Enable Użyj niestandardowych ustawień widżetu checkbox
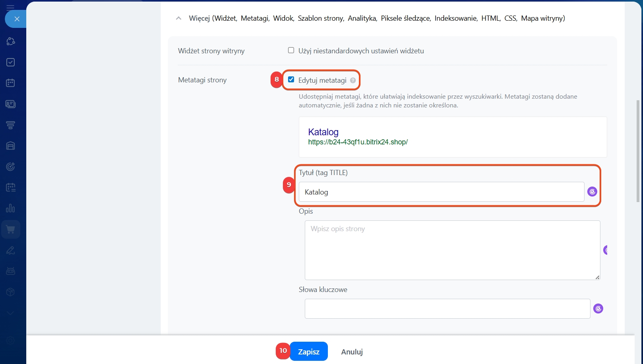 [291, 51]
